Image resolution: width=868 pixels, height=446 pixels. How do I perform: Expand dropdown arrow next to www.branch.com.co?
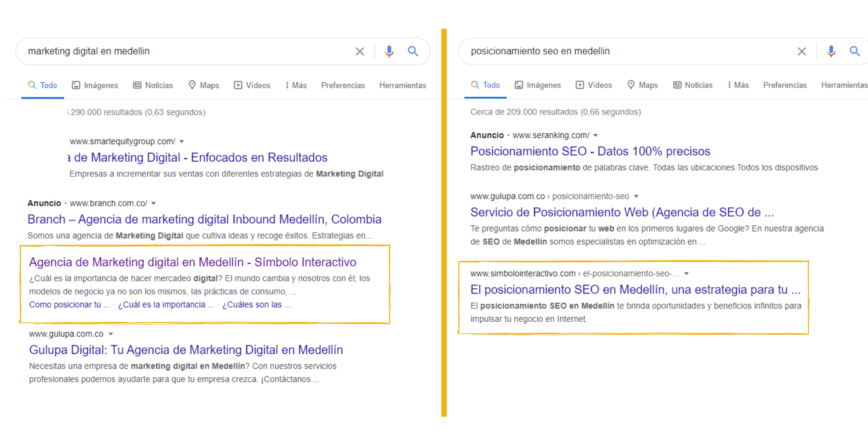(x=154, y=203)
